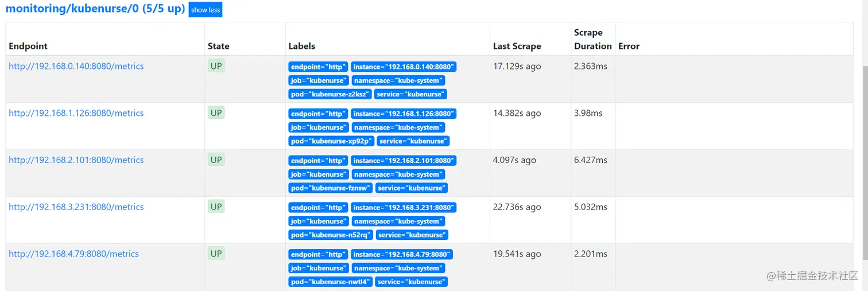
Task: Open the http://192.168.4.79:8080/metrics endpoint link
Action: 73,254
